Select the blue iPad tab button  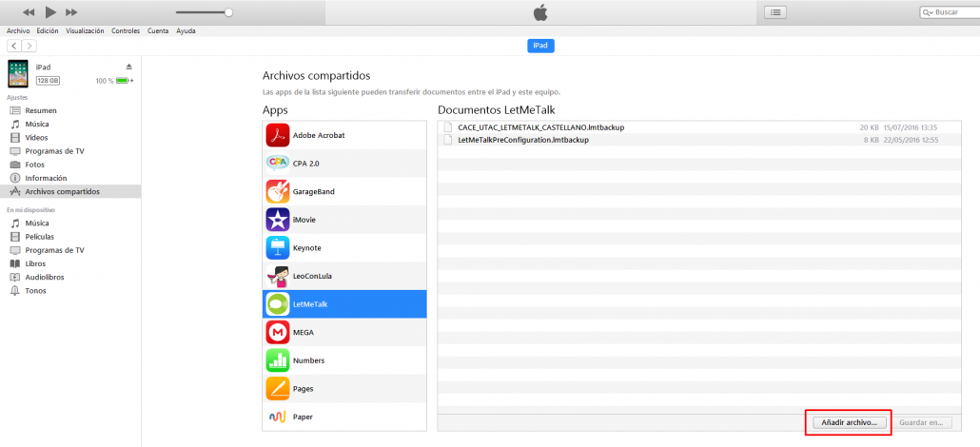point(540,45)
